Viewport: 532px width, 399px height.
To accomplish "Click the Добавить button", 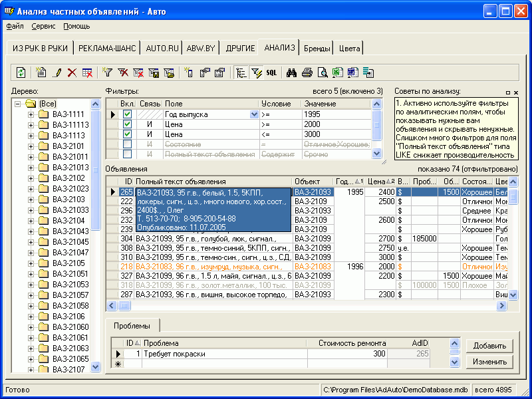I will 490,346.
